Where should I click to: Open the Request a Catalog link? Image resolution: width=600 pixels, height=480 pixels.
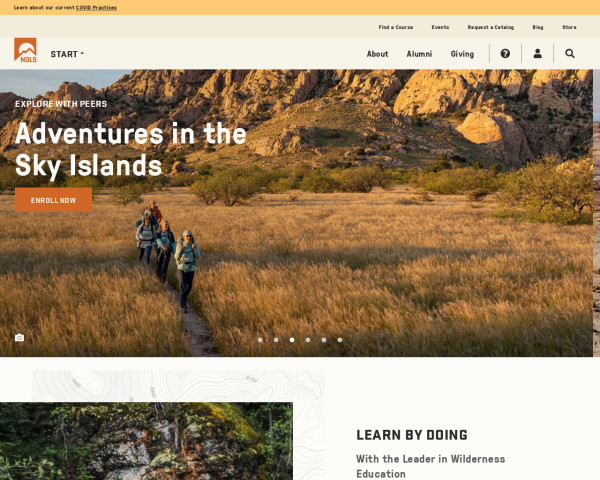[491, 27]
